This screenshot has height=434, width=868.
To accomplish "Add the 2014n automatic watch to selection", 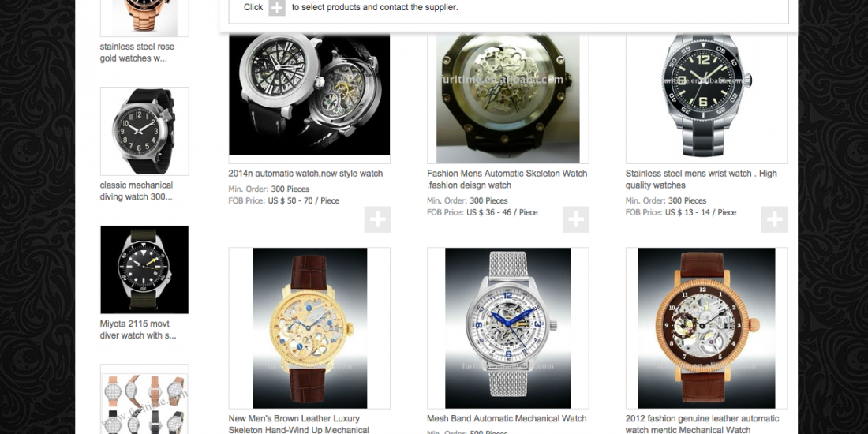I will click(x=377, y=220).
